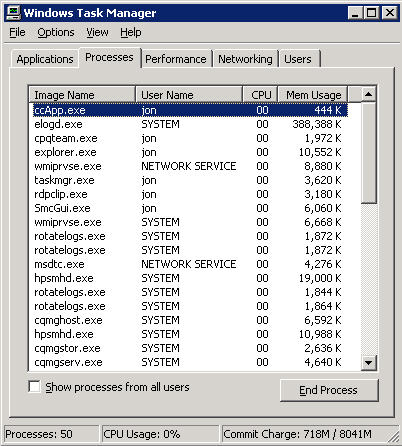This screenshot has width=402, height=446.
Task: Sort by CPU column header
Action: coord(260,95)
